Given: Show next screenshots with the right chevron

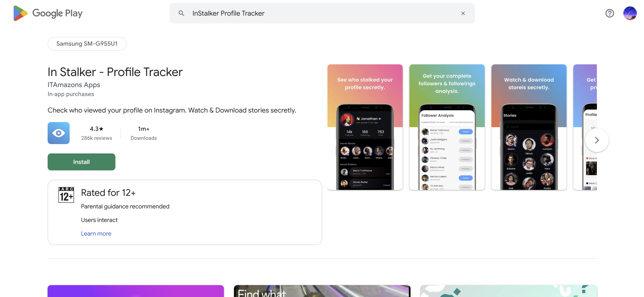Looking at the screenshot, I should [597, 140].
